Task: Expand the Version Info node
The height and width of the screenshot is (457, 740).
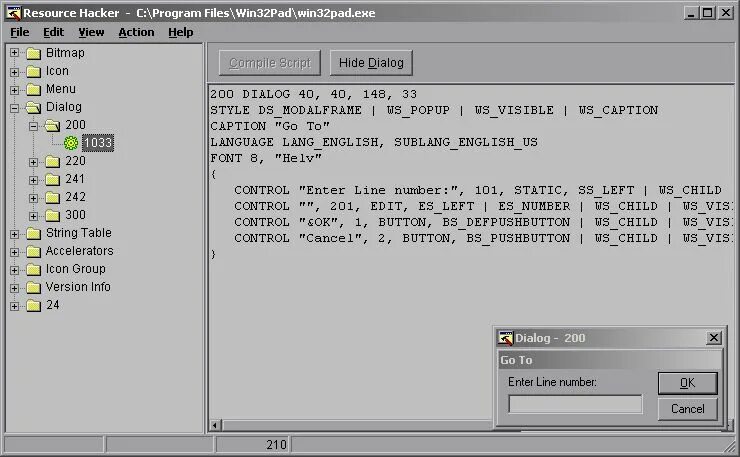Action: pos(14,288)
